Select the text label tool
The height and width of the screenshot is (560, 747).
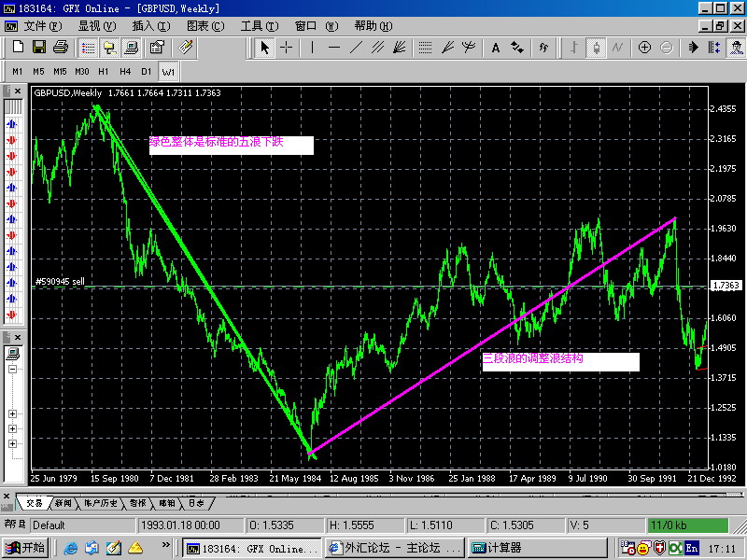click(494, 47)
